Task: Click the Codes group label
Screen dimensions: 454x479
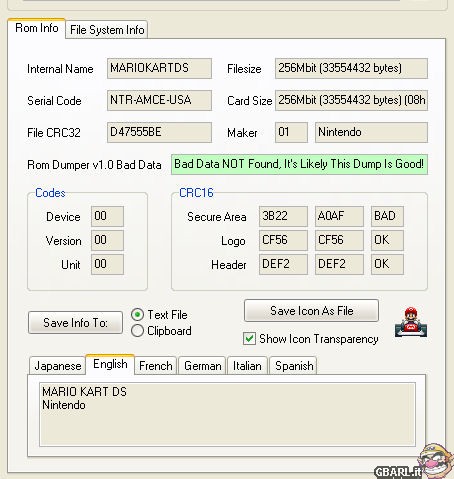Action: [x=50, y=193]
